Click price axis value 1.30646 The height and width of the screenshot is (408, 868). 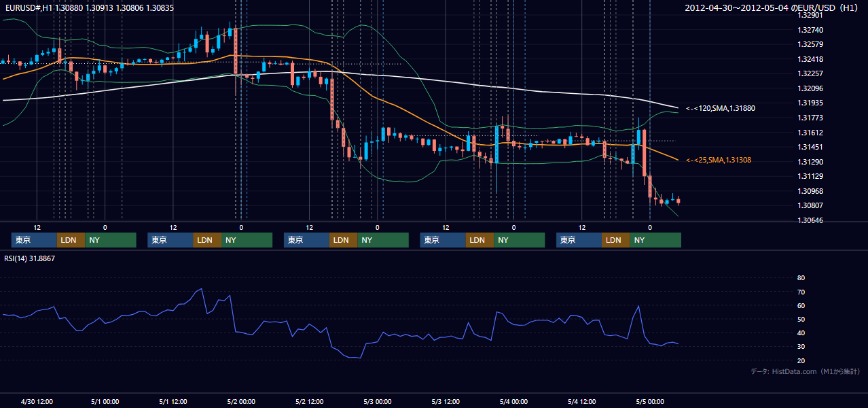click(x=810, y=221)
